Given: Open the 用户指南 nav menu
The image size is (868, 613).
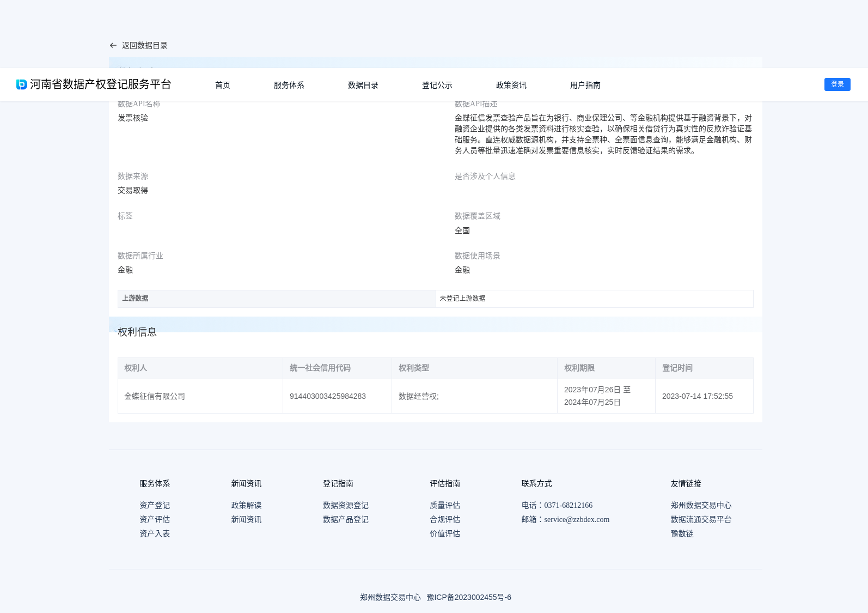Looking at the screenshot, I should pyautogui.click(x=585, y=85).
